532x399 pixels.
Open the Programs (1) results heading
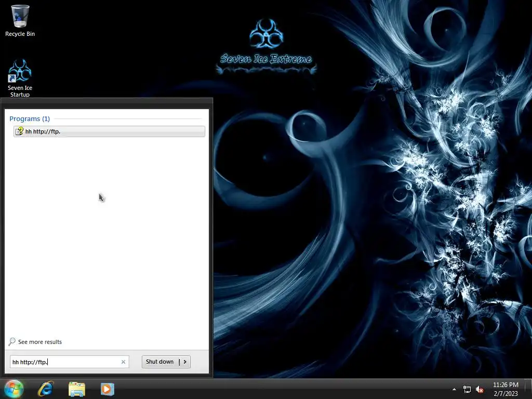pos(30,119)
